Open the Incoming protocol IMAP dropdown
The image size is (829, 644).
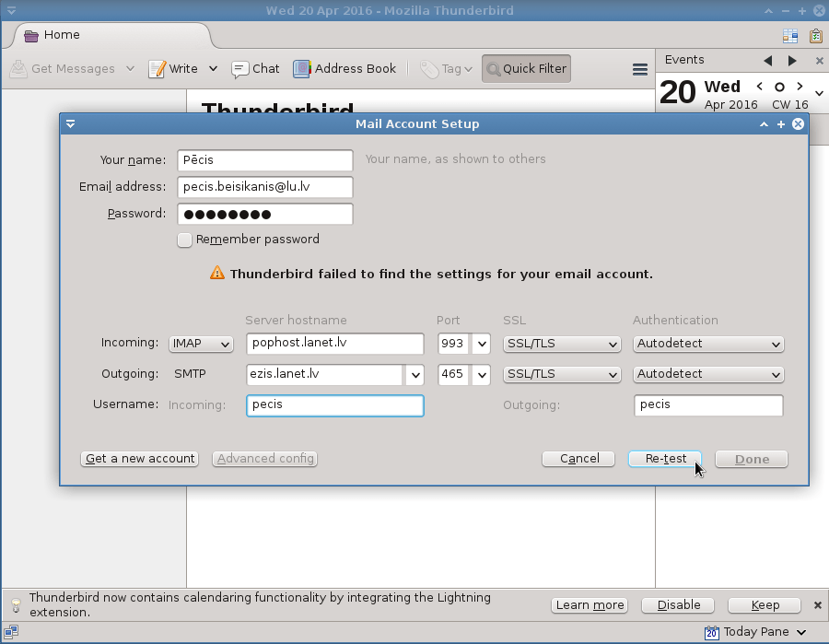click(201, 344)
